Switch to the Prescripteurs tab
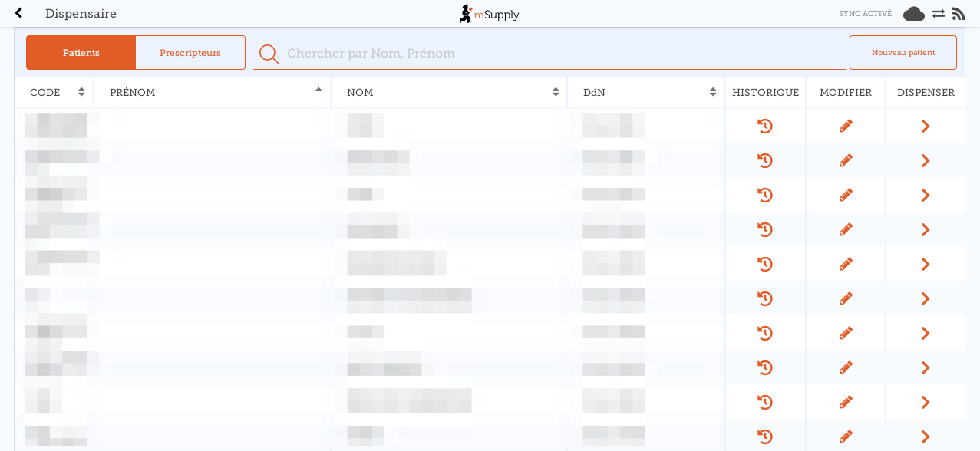 (190, 53)
